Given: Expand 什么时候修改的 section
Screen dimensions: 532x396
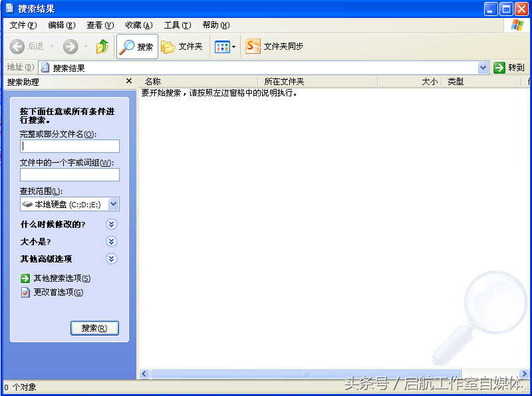Looking at the screenshot, I should point(112,225).
